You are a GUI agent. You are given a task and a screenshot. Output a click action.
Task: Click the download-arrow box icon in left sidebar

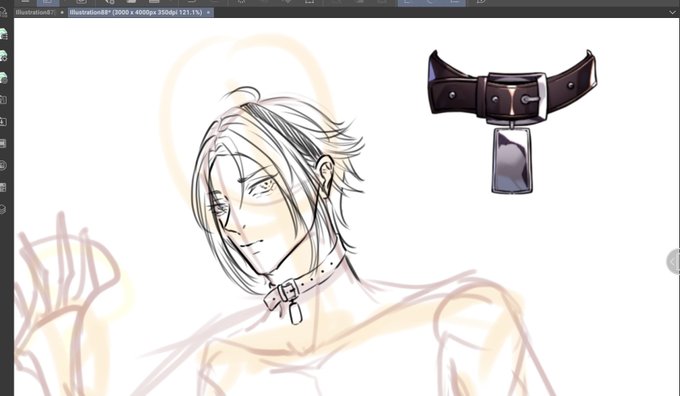(x=3, y=121)
